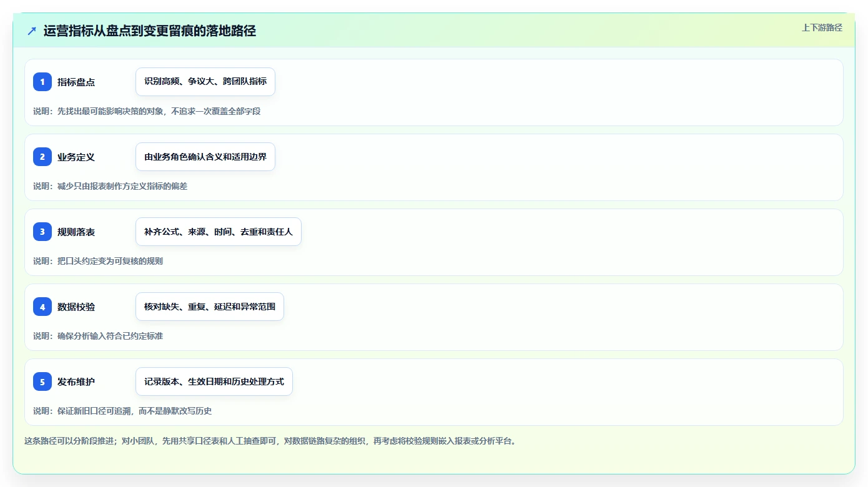The height and width of the screenshot is (487, 868).
Task: Click the 由业务角色确认含义和适用边界 chip
Action: tap(205, 157)
